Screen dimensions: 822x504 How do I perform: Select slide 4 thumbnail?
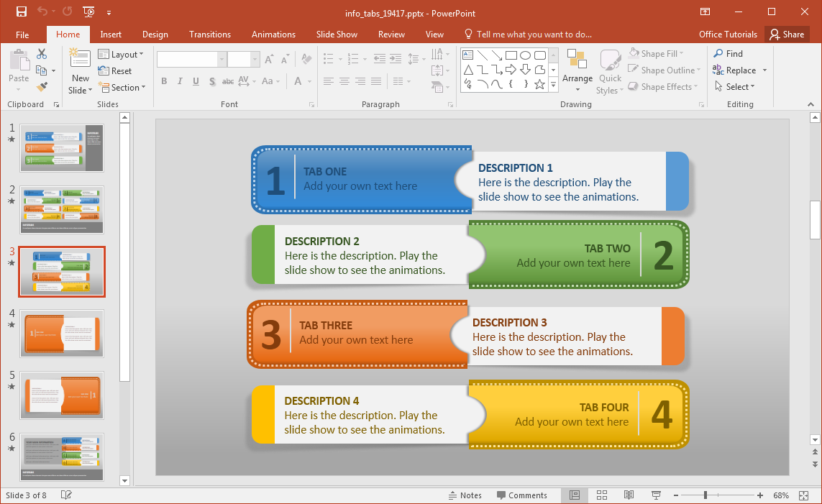(x=62, y=333)
